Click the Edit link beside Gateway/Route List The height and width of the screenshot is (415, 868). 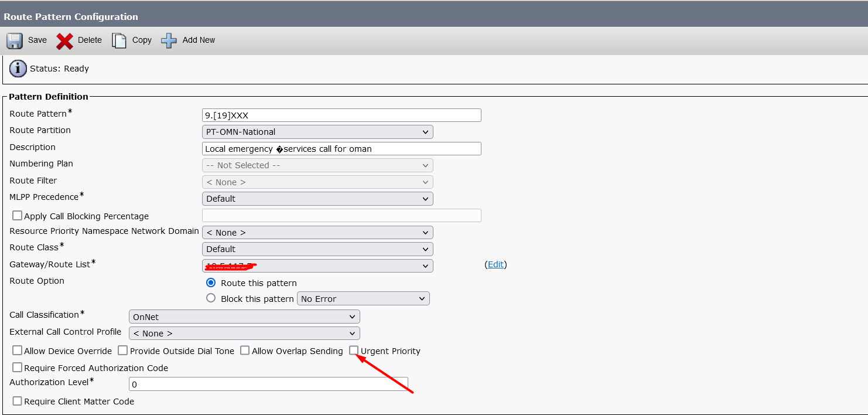(495, 264)
